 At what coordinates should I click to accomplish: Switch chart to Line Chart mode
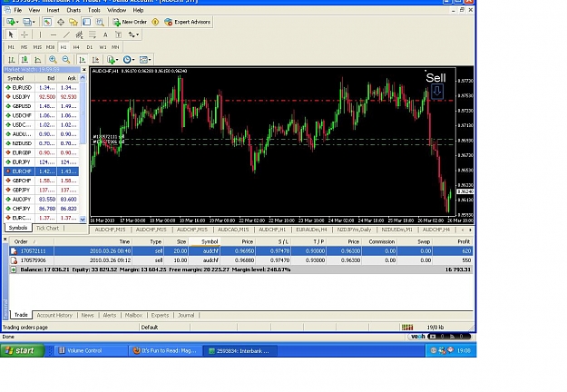pos(37,60)
